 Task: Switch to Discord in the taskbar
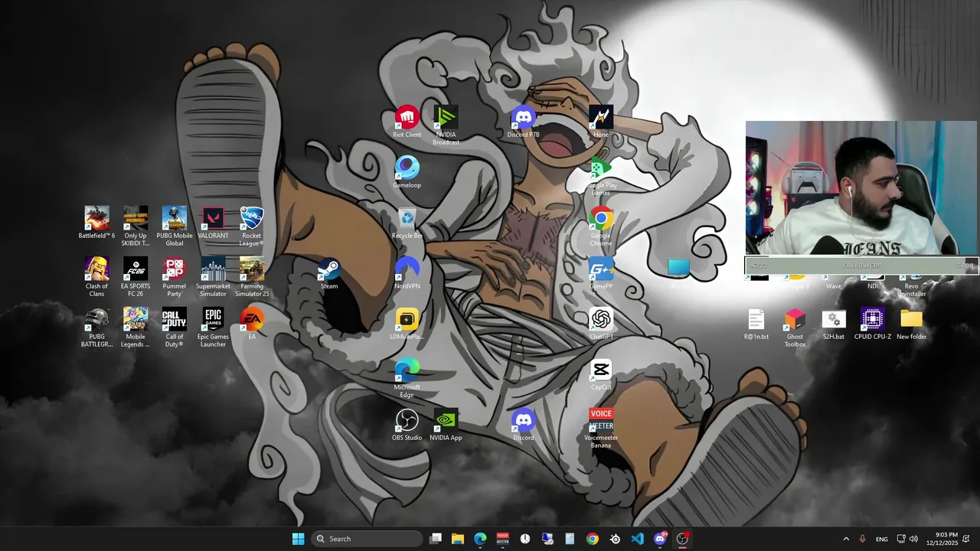pyautogui.click(x=660, y=539)
